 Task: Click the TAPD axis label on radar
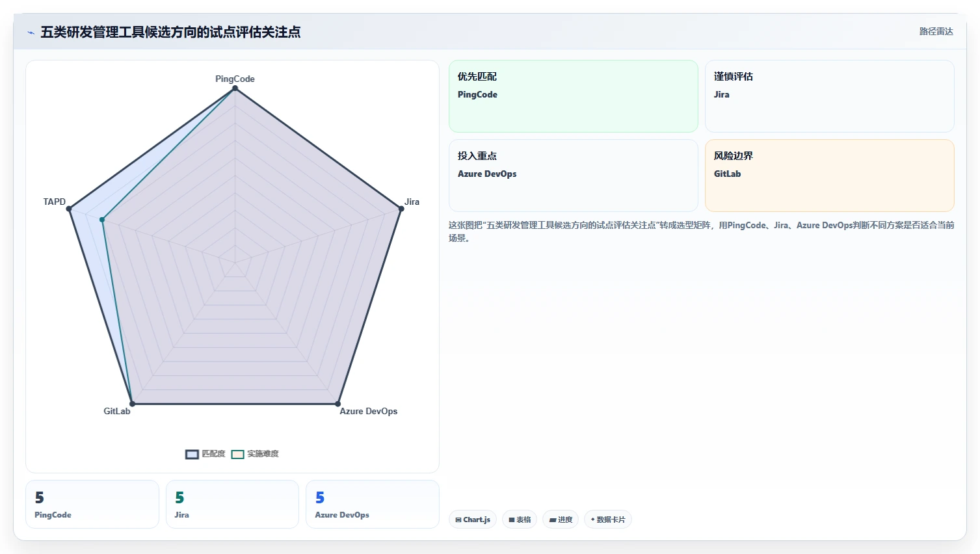[55, 202]
